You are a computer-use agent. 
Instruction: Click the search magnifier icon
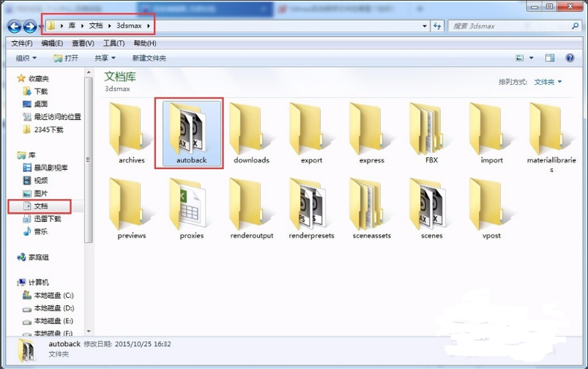[575, 26]
